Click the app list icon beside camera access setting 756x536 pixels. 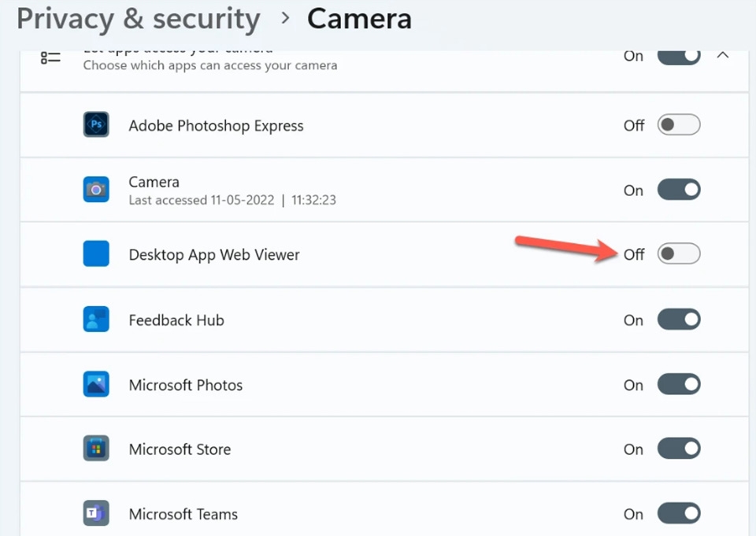tap(49, 57)
